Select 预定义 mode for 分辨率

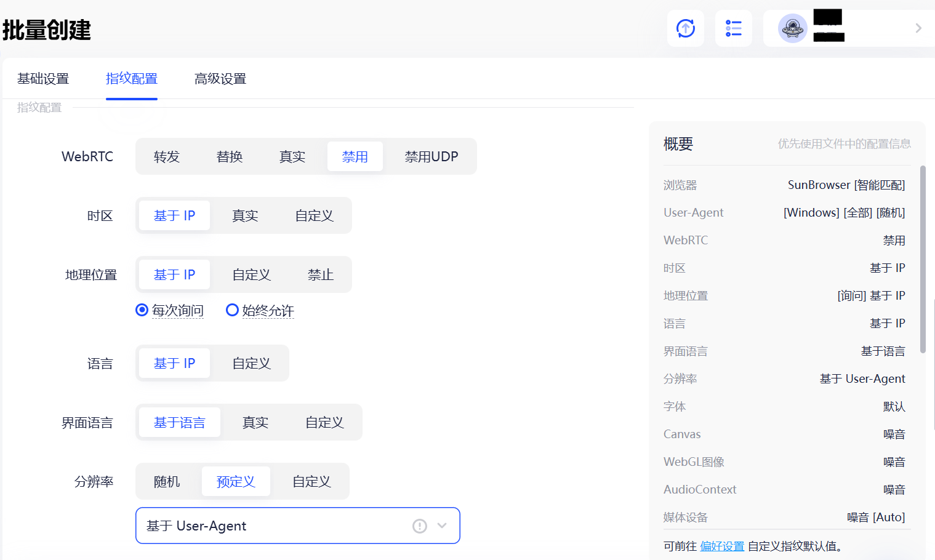236,481
